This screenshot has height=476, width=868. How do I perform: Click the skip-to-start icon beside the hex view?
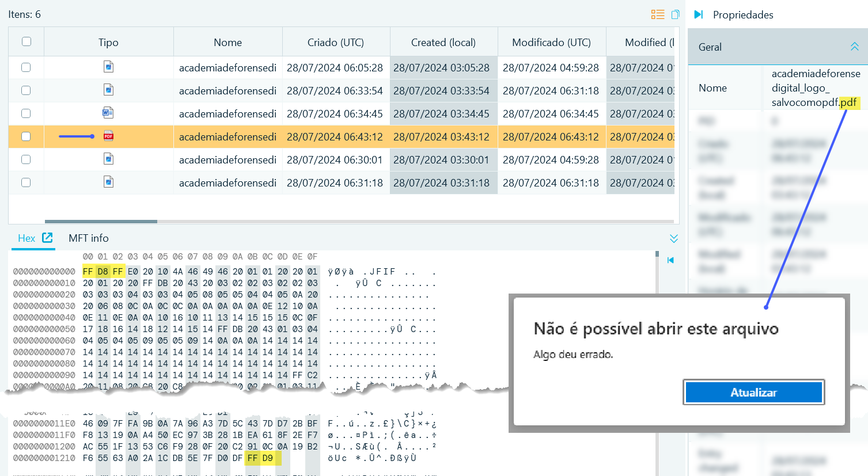tap(670, 260)
